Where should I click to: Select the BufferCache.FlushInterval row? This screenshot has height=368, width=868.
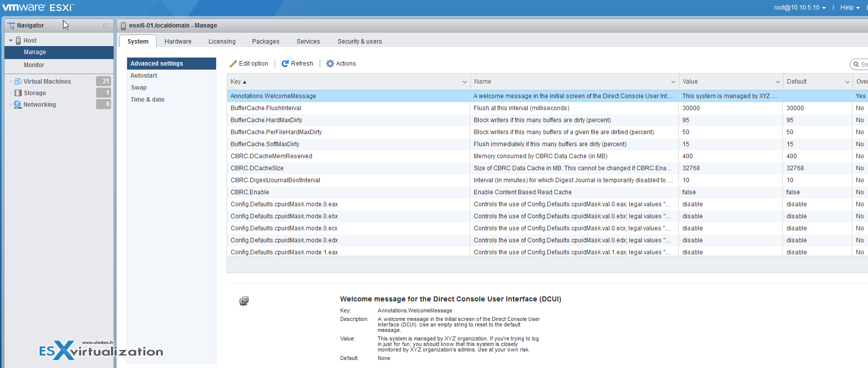pyautogui.click(x=547, y=108)
